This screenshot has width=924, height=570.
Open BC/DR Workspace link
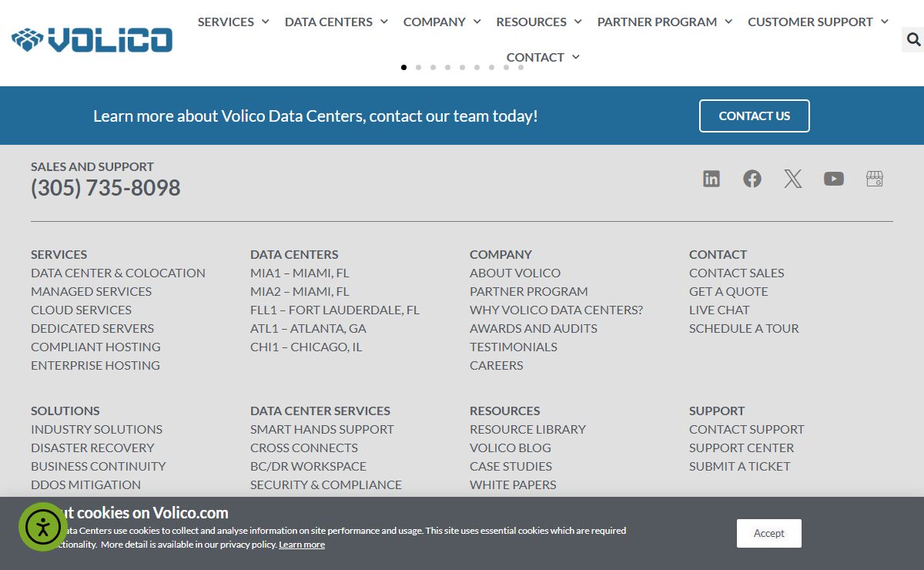tap(308, 466)
